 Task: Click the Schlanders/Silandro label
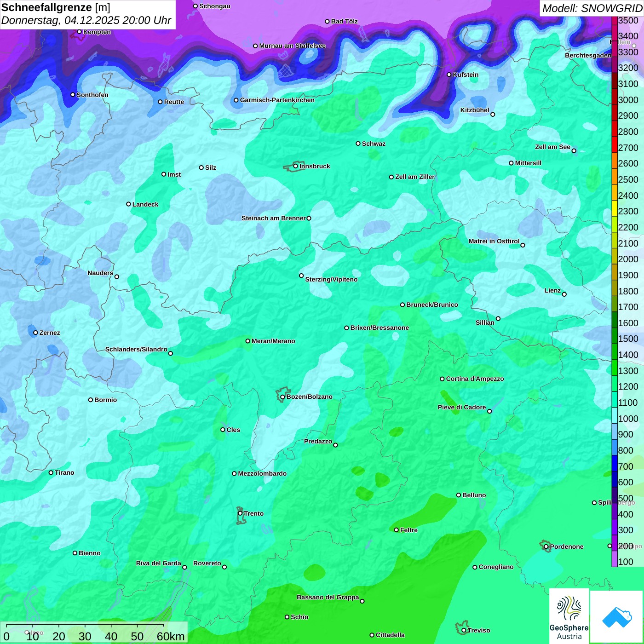[x=136, y=349]
